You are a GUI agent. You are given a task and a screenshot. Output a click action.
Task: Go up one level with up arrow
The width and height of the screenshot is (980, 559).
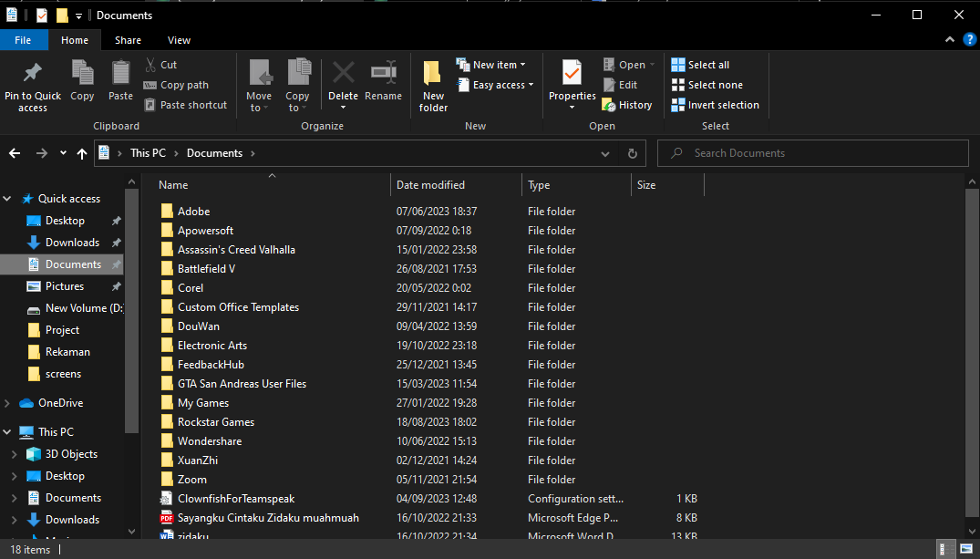coord(82,153)
